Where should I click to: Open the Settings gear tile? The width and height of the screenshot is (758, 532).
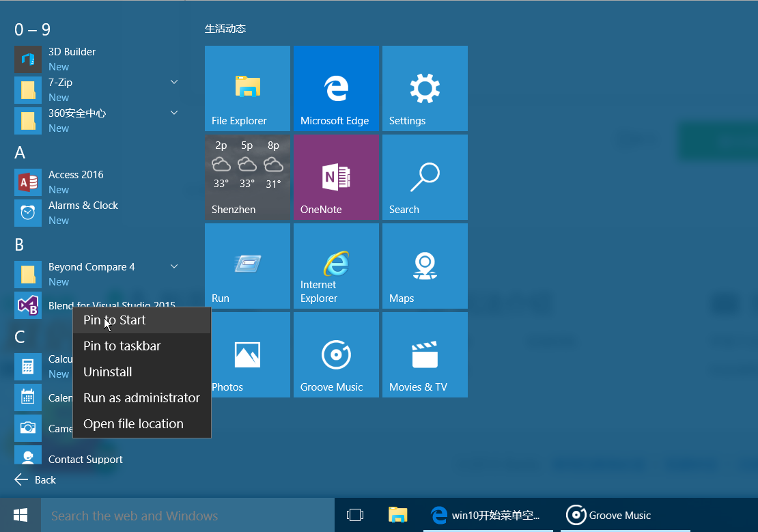[x=425, y=89]
